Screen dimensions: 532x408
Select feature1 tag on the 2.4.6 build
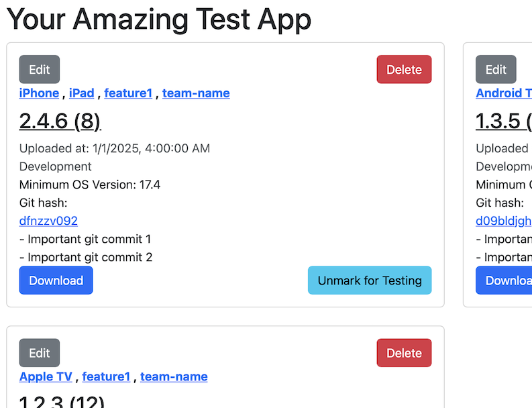click(x=128, y=93)
